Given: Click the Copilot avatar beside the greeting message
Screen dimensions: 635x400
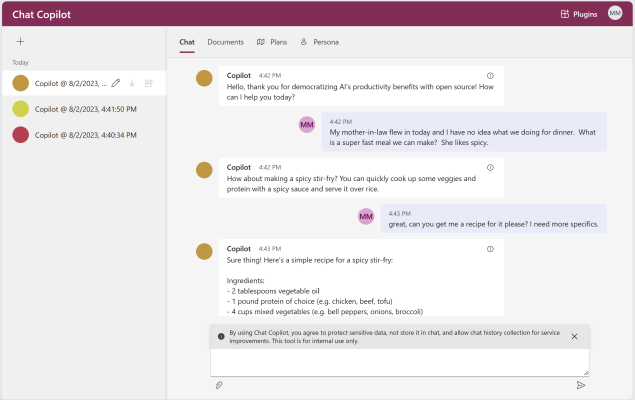Looking at the screenshot, I should pos(204,78).
